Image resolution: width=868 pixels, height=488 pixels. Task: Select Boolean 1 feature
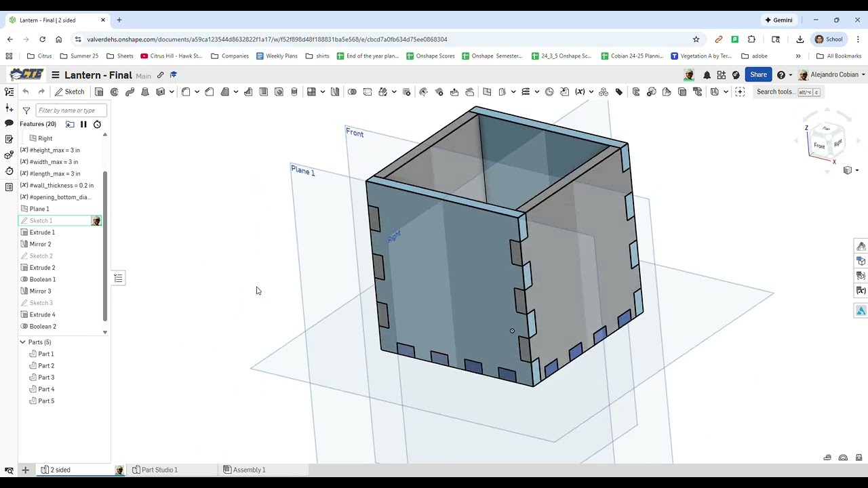click(x=43, y=279)
